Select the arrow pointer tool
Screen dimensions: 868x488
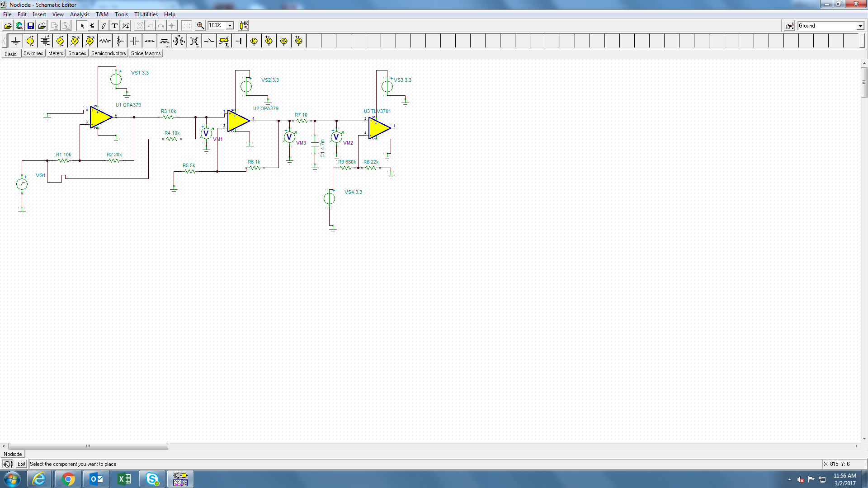(82, 26)
